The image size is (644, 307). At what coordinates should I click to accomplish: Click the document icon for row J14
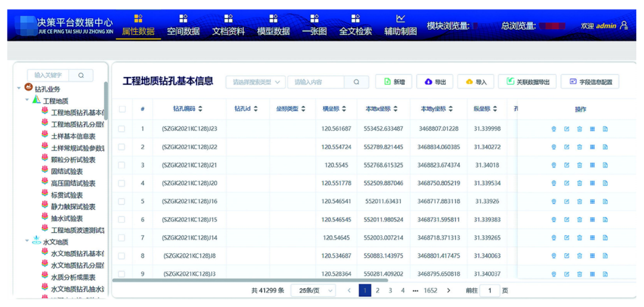(x=605, y=238)
